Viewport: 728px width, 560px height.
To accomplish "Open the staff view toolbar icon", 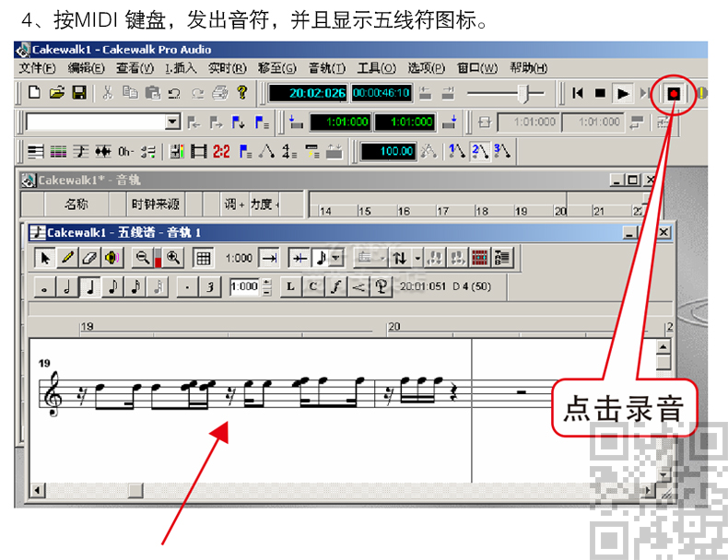I will (81, 151).
